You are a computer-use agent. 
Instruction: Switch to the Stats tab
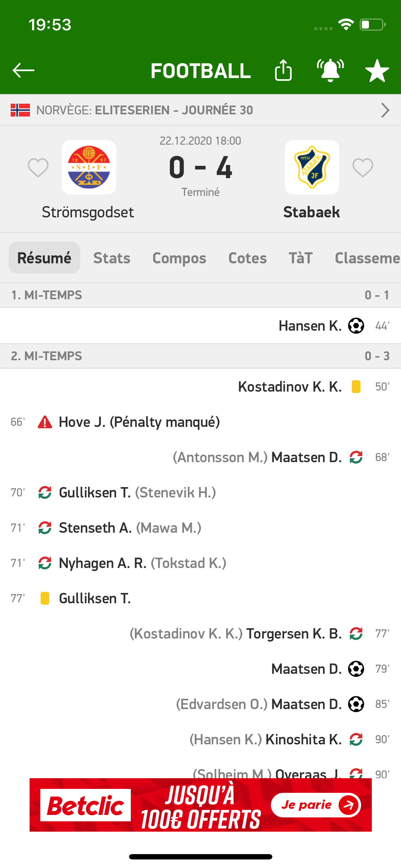(x=112, y=258)
